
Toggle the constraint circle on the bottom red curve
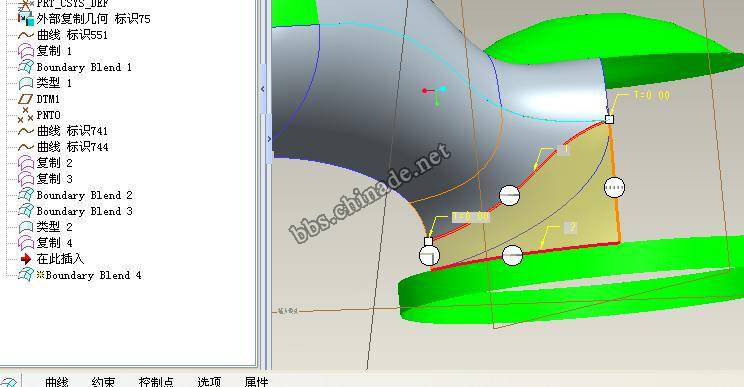pyautogui.click(x=512, y=256)
